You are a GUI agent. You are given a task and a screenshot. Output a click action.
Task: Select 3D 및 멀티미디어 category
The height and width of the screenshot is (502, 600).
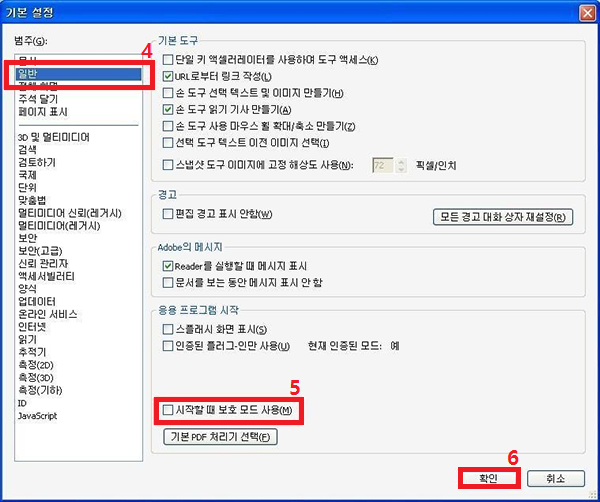click(x=54, y=137)
